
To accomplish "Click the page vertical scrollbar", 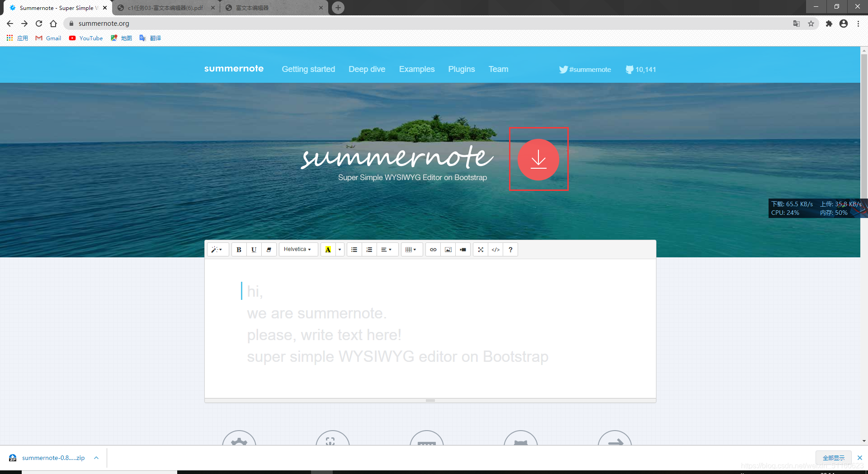I will [x=864, y=126].
